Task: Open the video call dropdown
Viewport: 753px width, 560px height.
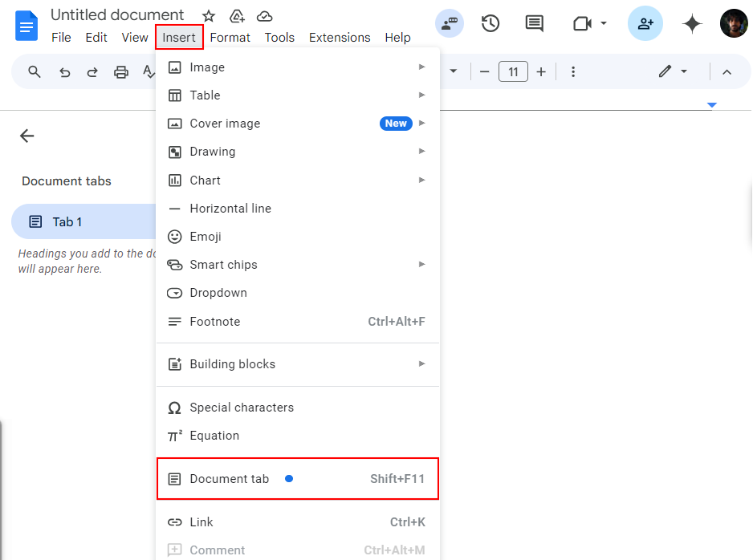Action: [591, 24]
